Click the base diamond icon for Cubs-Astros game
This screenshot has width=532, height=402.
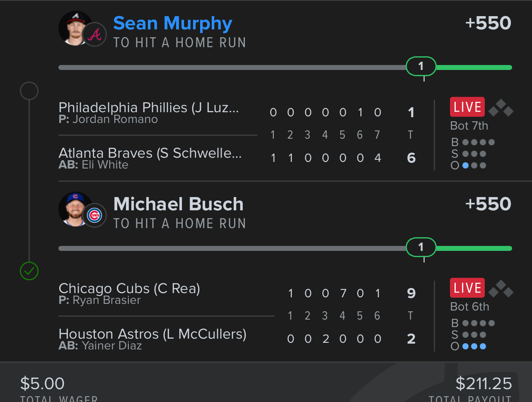[x=501, y=289]
